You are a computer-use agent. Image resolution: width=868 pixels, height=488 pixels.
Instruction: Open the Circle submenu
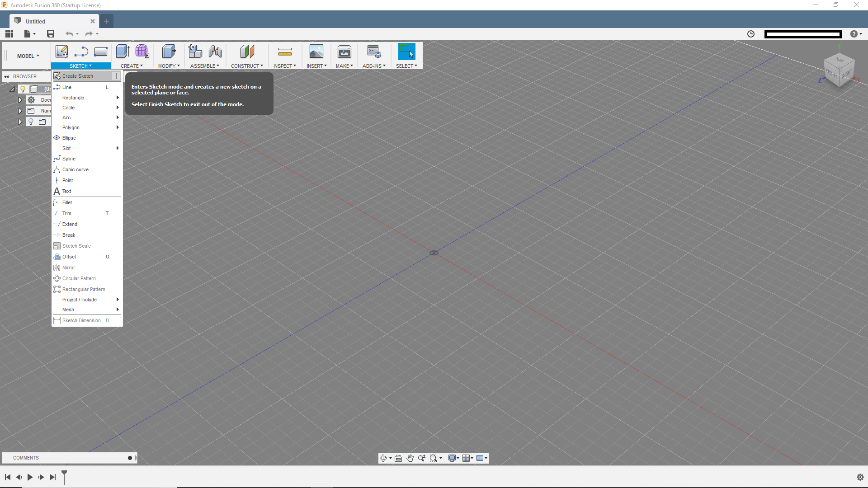pos(87,108)
